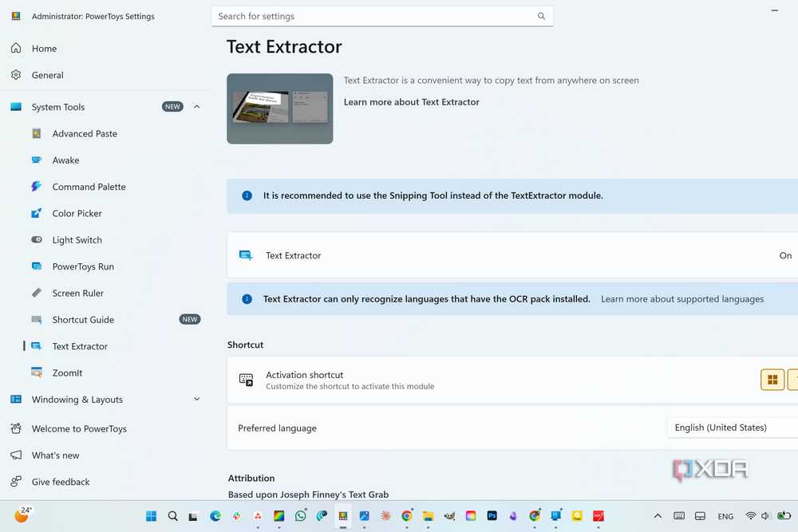The height and width of the screenshot is (532, 798).
Task: Show hidden system tray icons chevron
Action: (658, 516)
